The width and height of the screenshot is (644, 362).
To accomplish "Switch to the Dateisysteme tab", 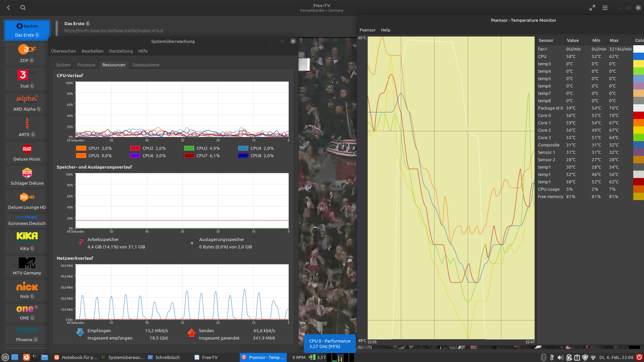I will 146,65.
